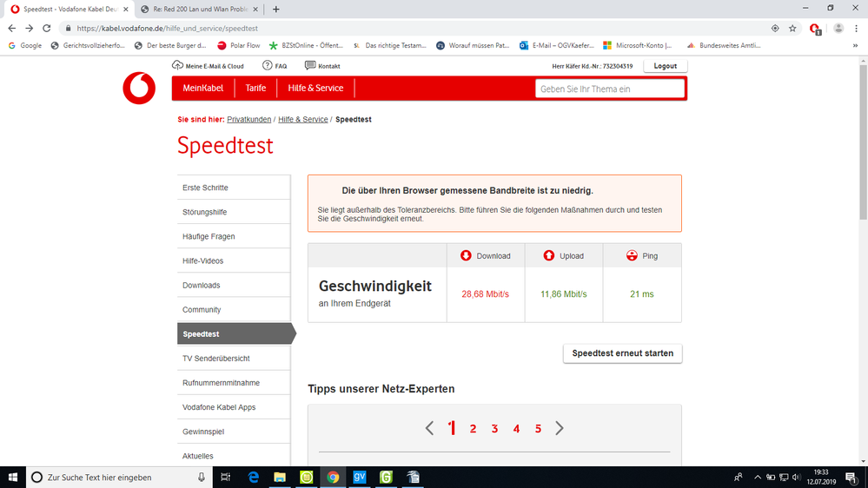Select the active Speedtest sidebar entry
Viewport: 868px width, 488px height.
236,333
